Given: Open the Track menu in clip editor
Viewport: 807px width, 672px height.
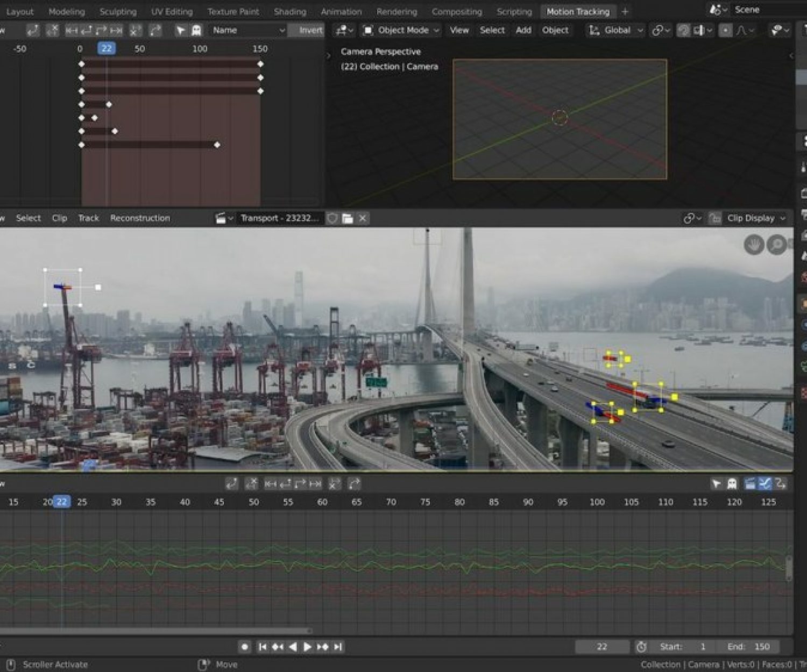Looking at the screenshot, I should click(x=88, y=218).
